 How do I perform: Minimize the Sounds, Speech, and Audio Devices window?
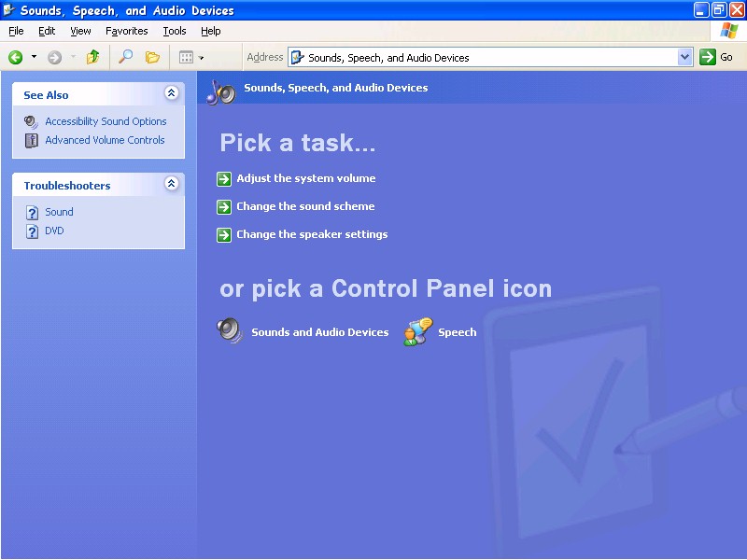click(700, 10)
